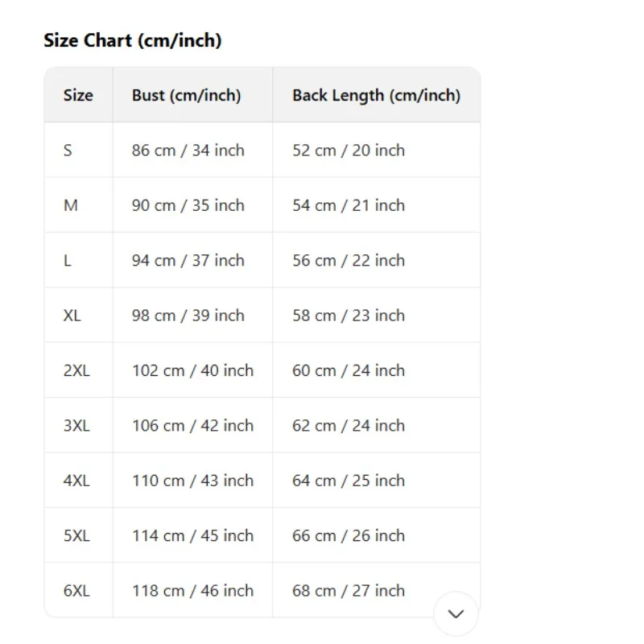644x644 pixels.
Task: Click the 68 cm / 27 inch length cell
Action: coord(348,591)
